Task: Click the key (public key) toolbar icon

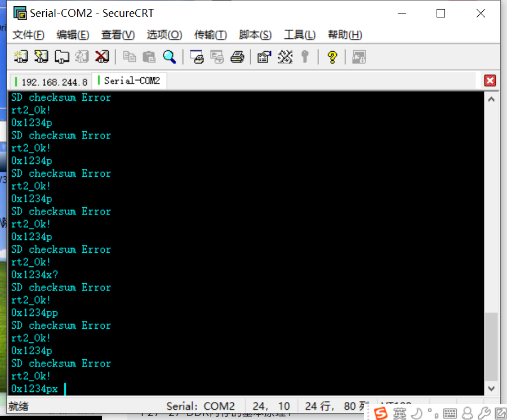Action: coord(305,57)
